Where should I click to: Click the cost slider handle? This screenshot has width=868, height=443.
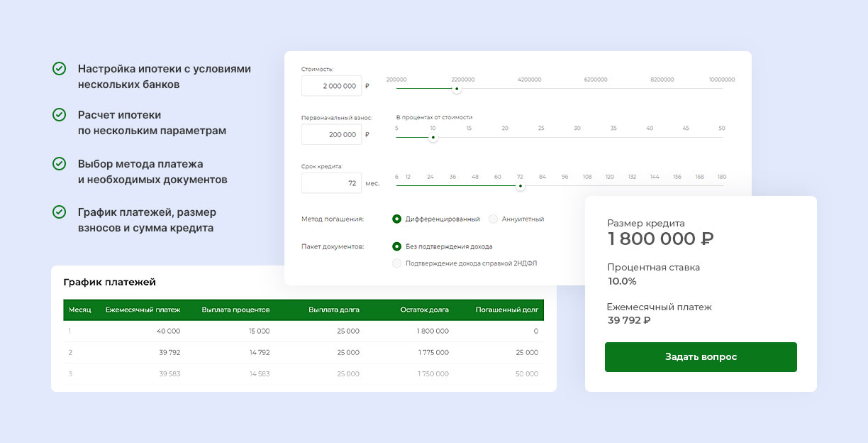click(457, 89)
